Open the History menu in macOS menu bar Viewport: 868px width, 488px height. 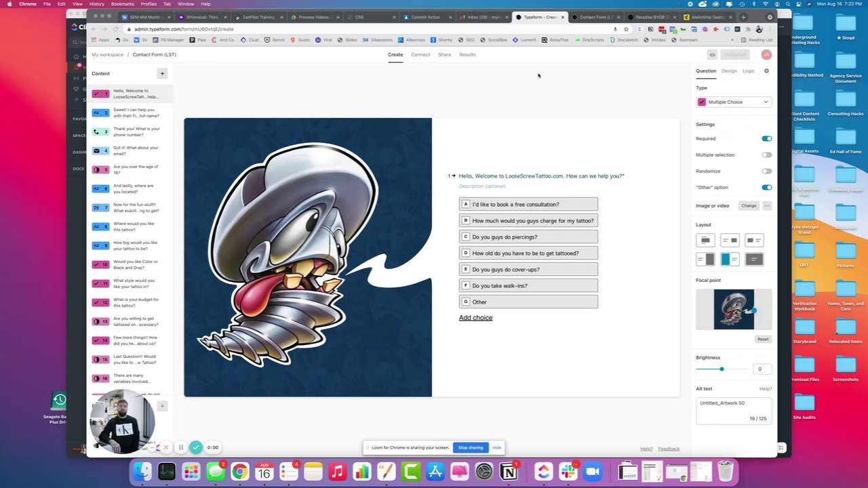pos(96,4)
